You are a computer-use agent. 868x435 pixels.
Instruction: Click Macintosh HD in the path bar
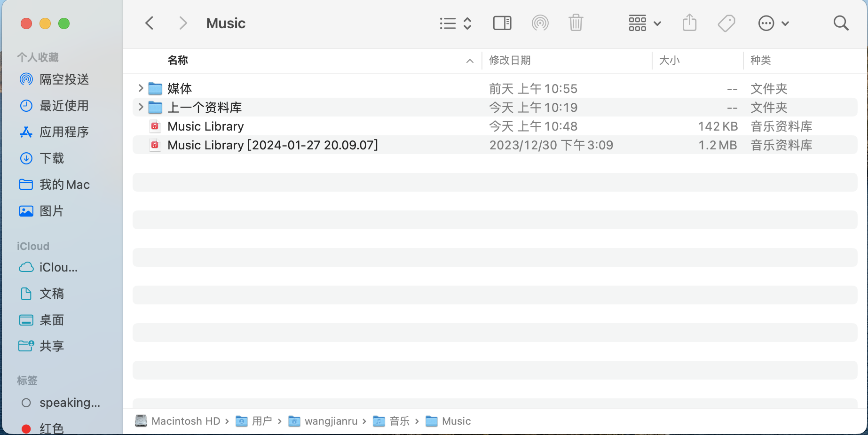[x=186, y=421]
